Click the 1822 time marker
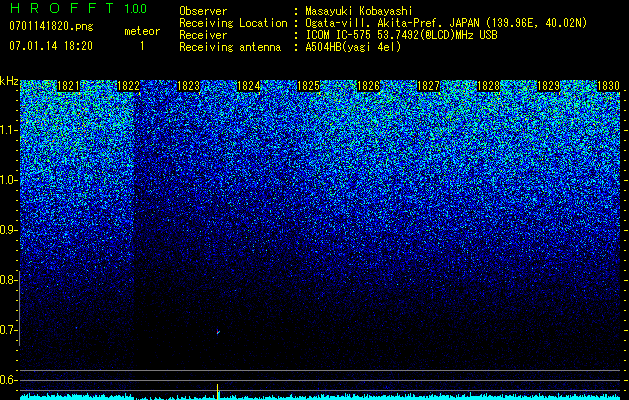629x400 pixels. (128, 86)
